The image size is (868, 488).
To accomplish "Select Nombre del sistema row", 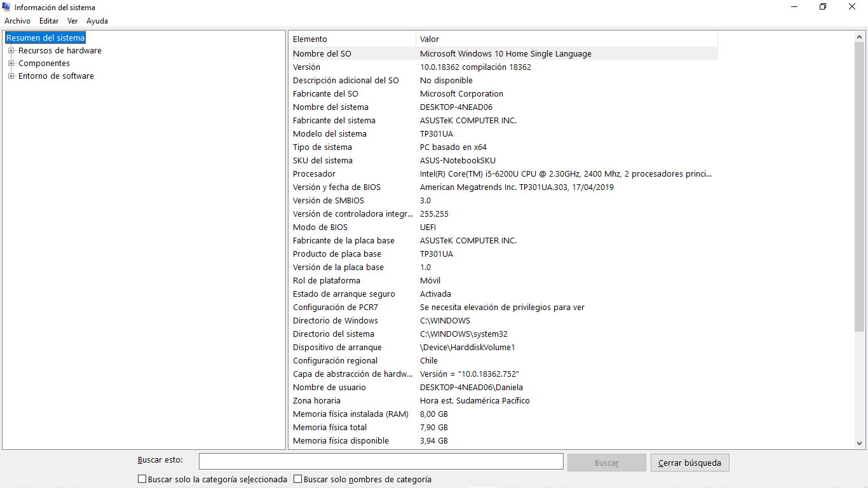I will (504, 107).
